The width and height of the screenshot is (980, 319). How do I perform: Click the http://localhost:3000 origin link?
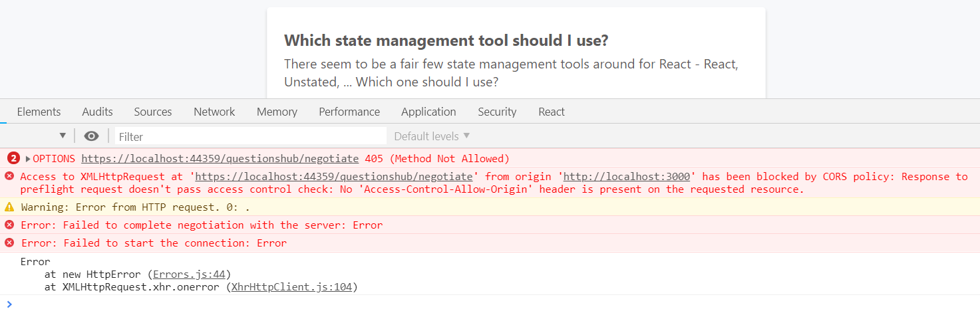tap(626, 176)
